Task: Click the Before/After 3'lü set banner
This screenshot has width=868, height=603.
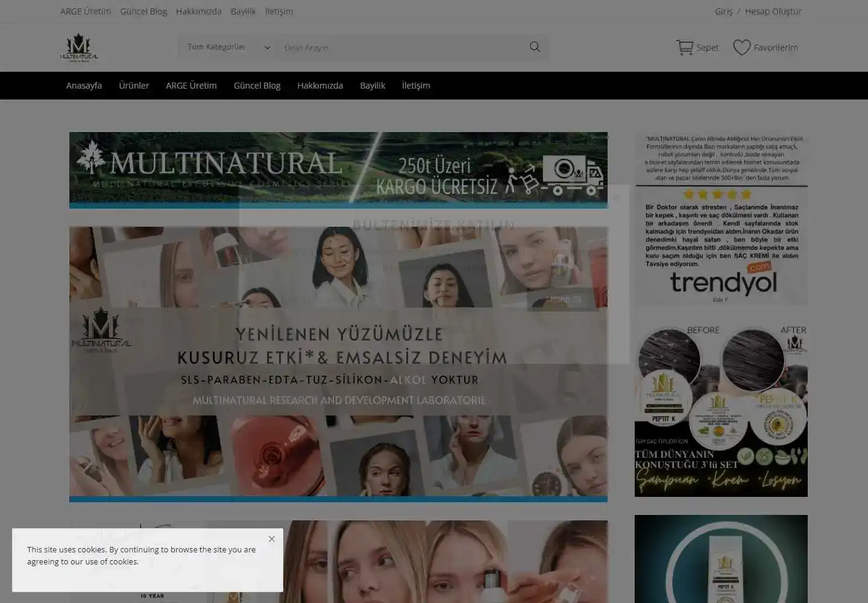Action: [x=721, y=411]
